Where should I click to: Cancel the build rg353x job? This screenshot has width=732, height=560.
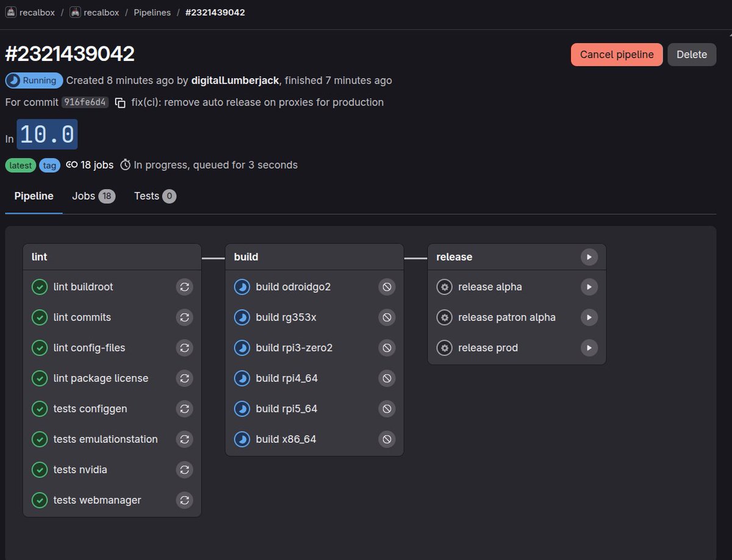tap(387, 317)
